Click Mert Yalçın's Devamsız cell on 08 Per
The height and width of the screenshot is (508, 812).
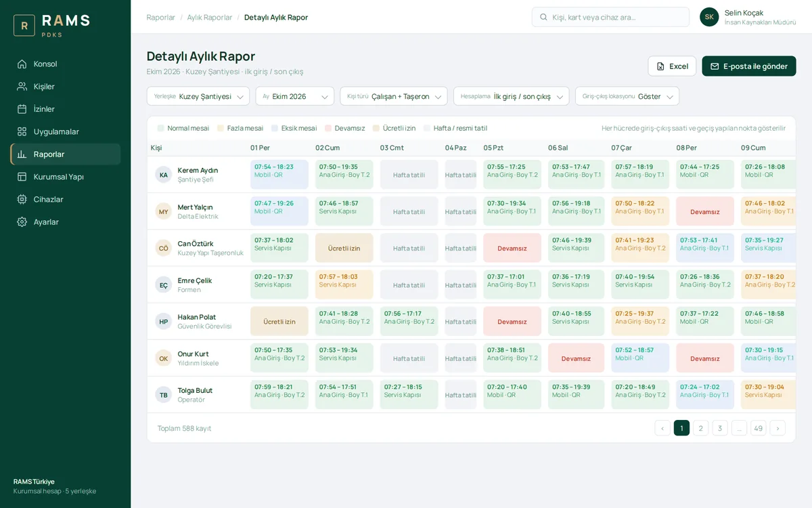pyautogui.click(x=705, y=211)
